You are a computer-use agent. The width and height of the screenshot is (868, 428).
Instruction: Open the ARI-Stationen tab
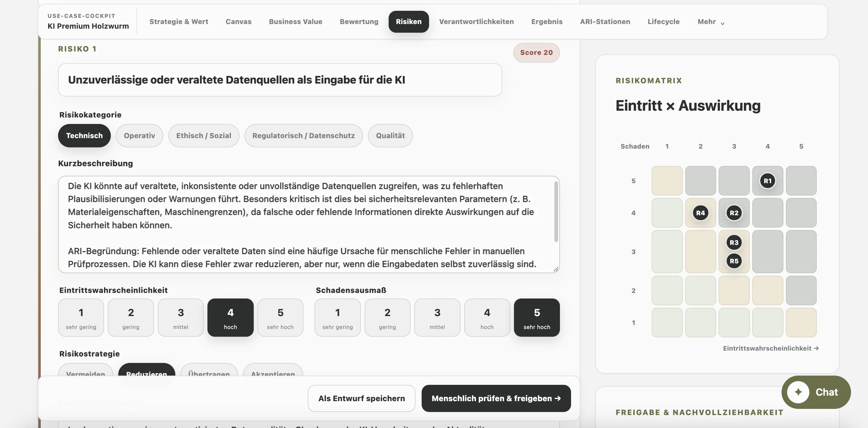click(x=605, y=22)
